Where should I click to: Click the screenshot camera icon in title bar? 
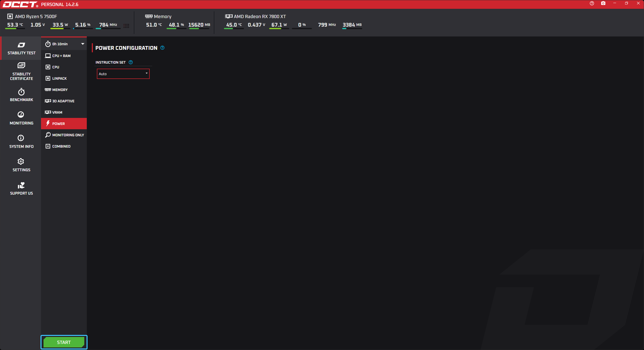pyautogui.click(x=603, y=3)
